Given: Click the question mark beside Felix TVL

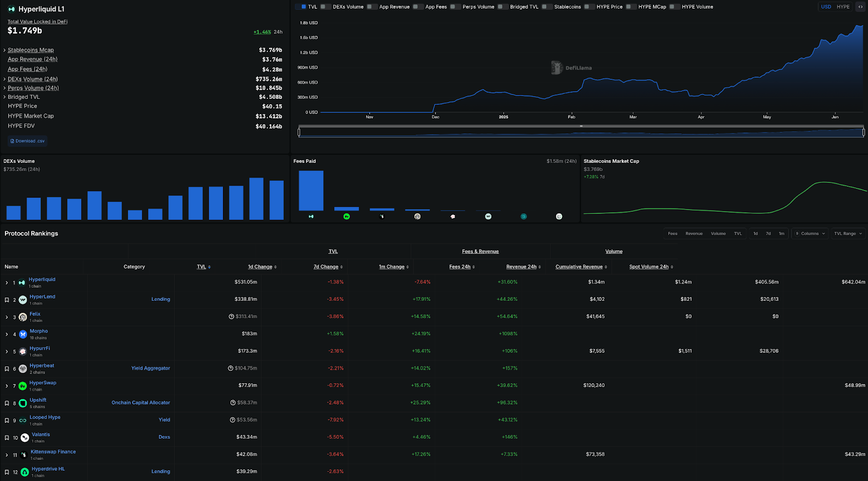Looking at the screenshot, I should [x=232, y=317].
